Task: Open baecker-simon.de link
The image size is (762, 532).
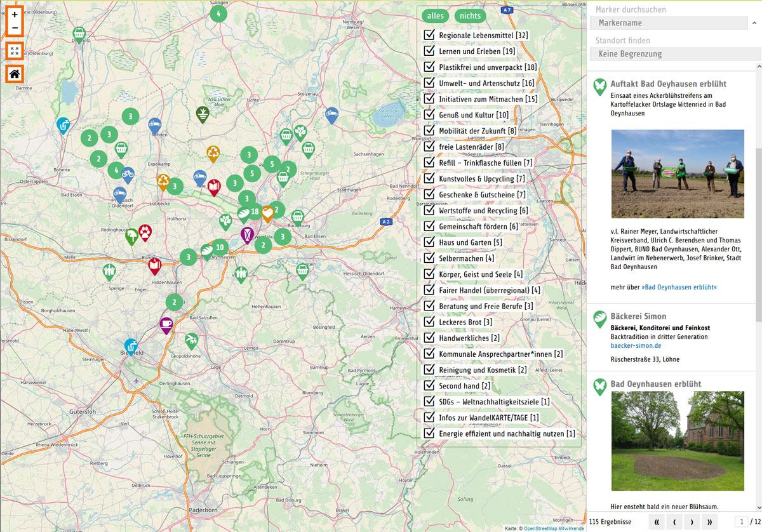Action: point(636,346)
